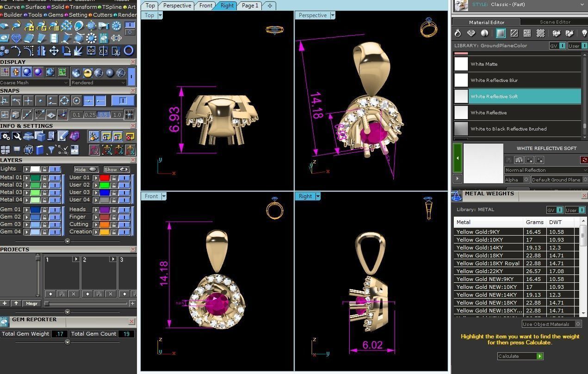Open Perspective viewport dropdown arrow

point(332,15)
